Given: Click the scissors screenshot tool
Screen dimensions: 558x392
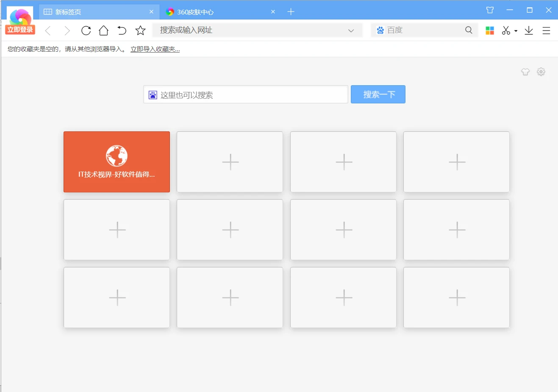Looking at the screenshot, I should coord(506,31).
